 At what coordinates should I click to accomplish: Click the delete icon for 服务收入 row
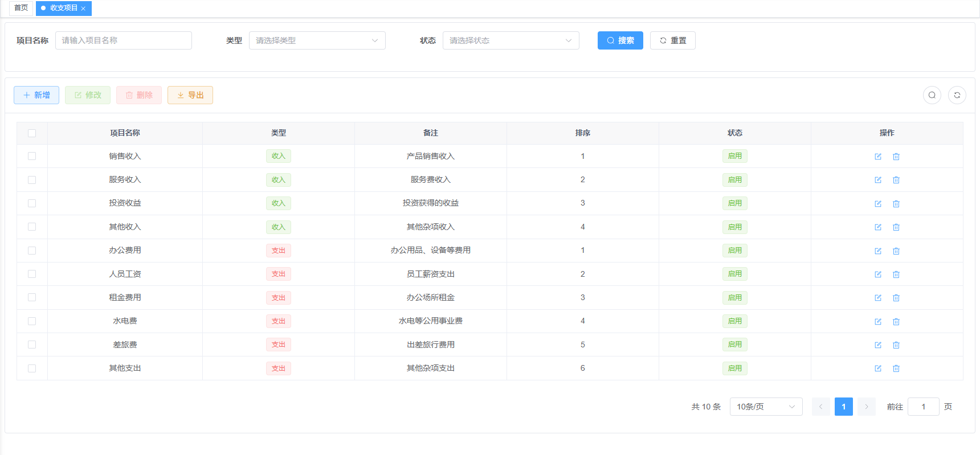click(896, 180)
